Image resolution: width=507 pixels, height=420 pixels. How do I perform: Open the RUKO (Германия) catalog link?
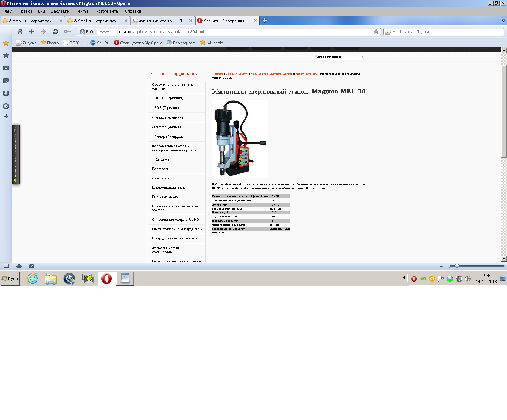(x=169, y=98)
